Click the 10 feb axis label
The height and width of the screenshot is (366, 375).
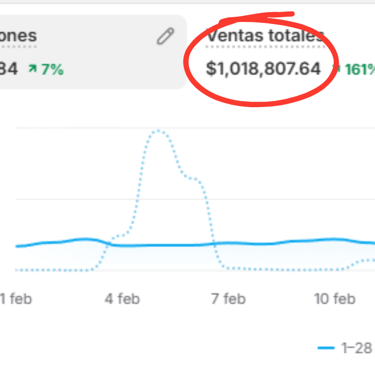(x=335, y=299)
